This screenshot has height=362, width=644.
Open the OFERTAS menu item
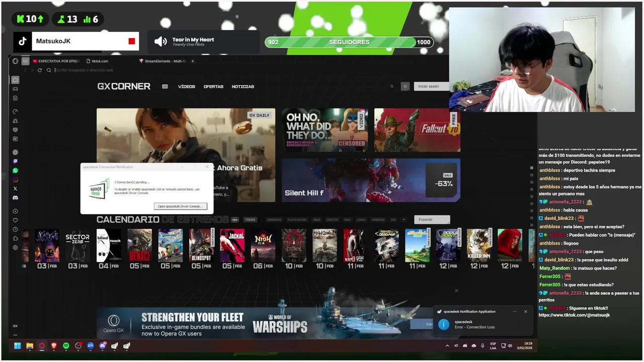(213, 86)
